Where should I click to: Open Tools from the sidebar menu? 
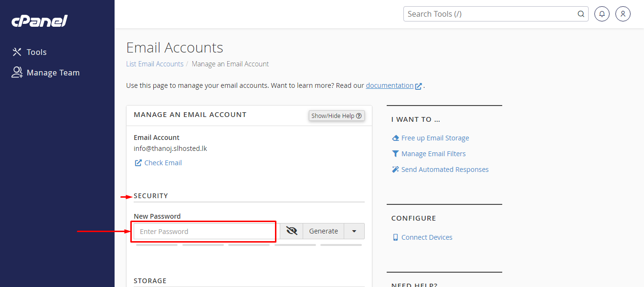(37, 52)
